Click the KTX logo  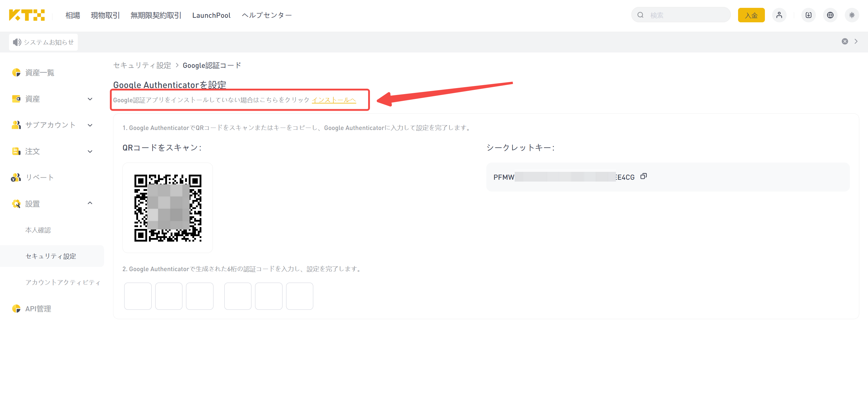point(27,15)
